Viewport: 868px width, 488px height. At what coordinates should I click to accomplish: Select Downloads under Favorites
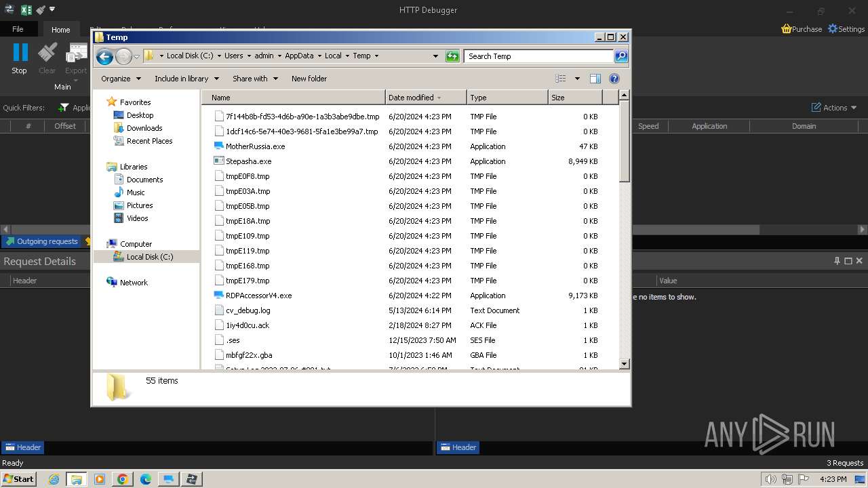pyautogui.click(x=144, y=128)
